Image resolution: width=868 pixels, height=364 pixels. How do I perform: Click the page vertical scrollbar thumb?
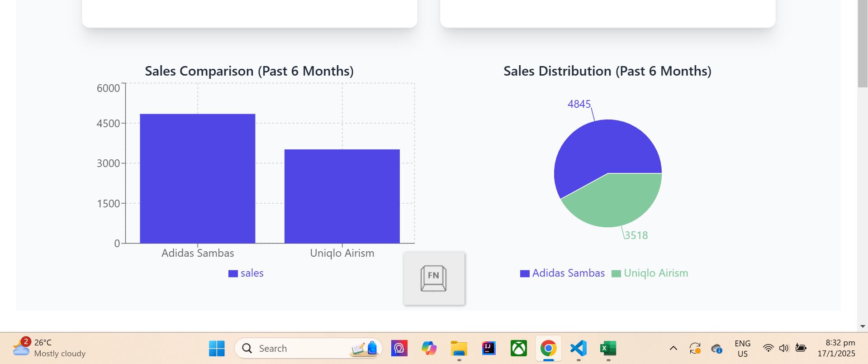[863, 43]
